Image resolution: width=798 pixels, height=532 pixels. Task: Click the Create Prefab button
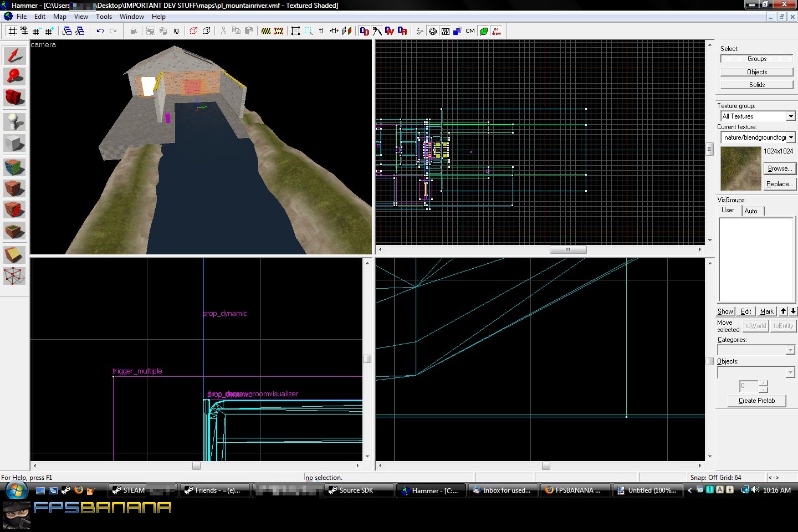tap(757, 401)
